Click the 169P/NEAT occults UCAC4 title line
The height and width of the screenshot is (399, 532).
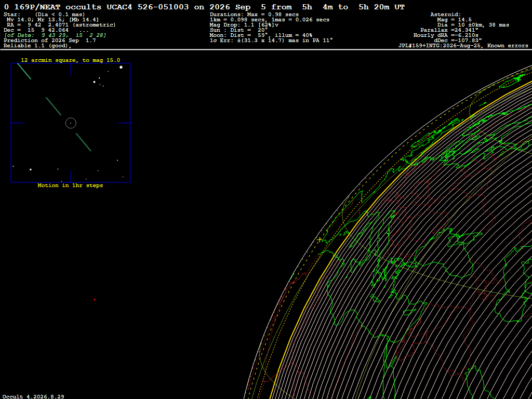coord(204,7)
